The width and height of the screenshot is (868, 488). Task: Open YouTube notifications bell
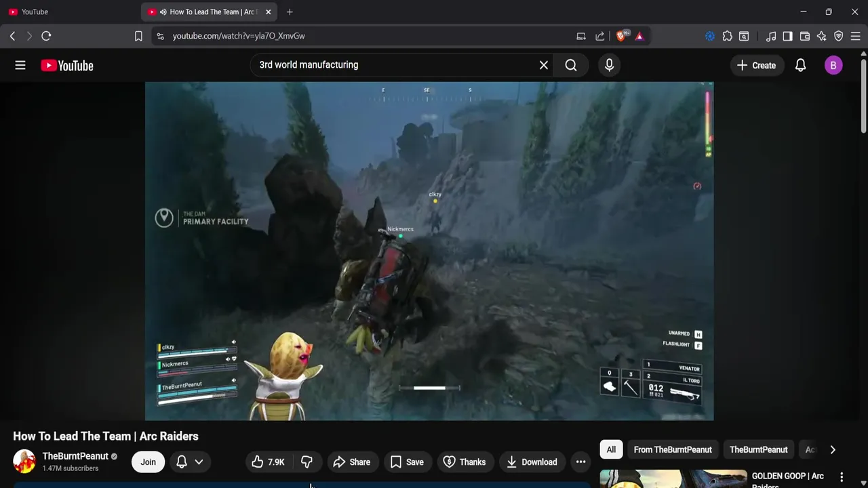click(800, 65)
